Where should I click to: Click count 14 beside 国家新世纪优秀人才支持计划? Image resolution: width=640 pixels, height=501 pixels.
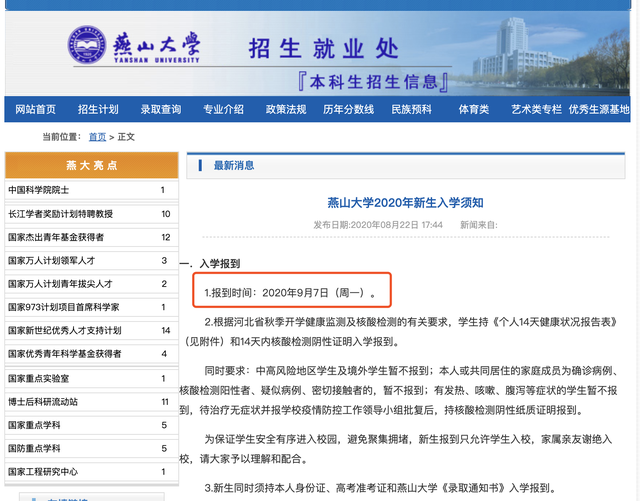166,330
